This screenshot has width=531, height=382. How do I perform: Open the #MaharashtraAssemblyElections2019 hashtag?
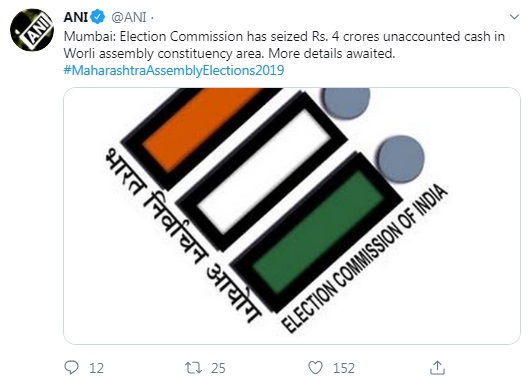click(174, 70)
